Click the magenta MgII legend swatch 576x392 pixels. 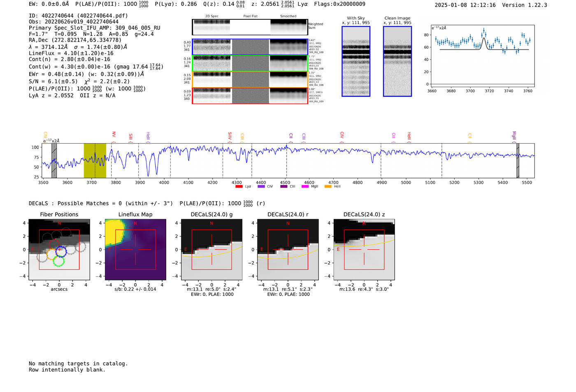tap(305, 186)
